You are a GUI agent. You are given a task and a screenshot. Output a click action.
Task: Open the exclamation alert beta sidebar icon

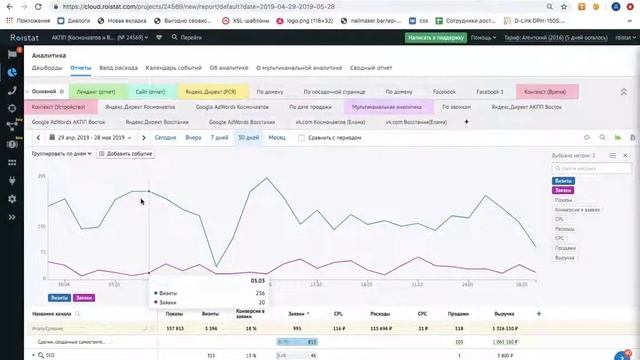click(x=12, y=144)
